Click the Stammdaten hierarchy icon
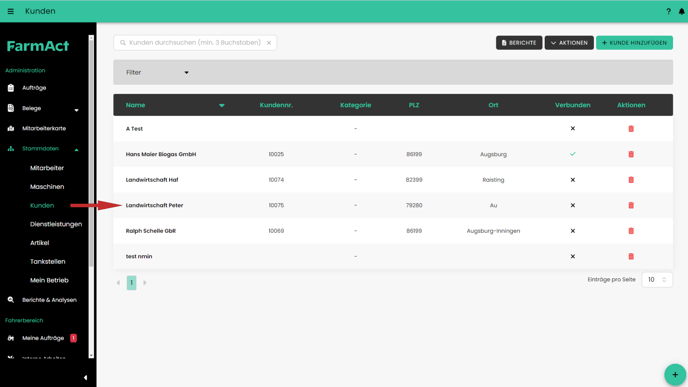The image size is (688, 387). 11,149
